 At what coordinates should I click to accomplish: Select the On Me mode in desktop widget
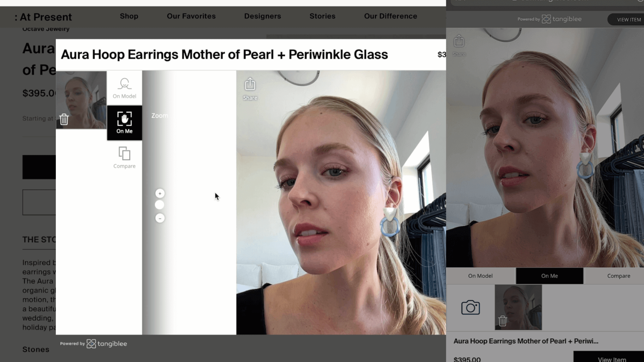click(x=124, y=123)
